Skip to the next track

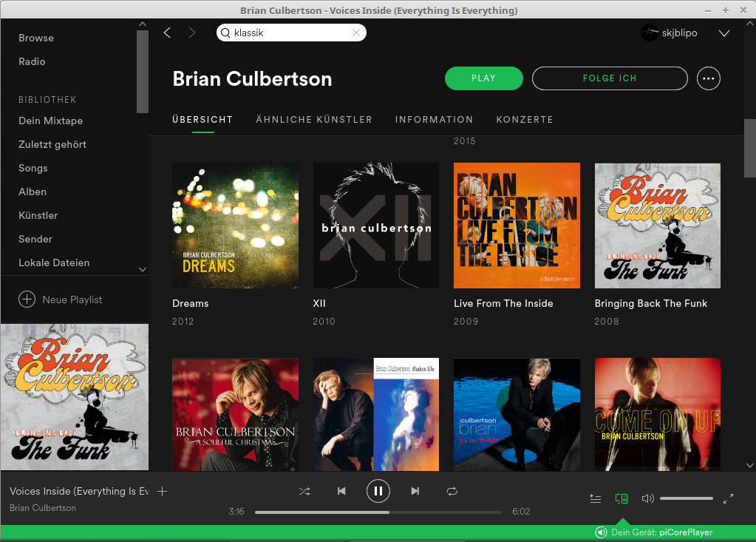(x=415, y=492)
